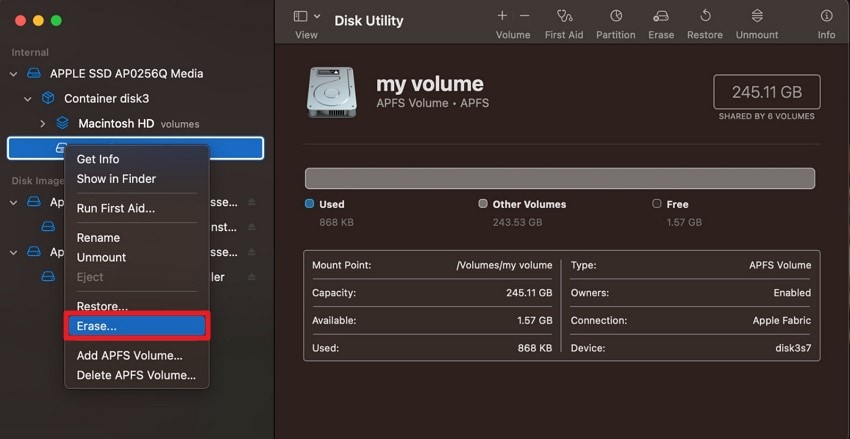Select the APPLE SSD AP0256Q Media row
Screen dimensions: 850x439
[136, 73]
